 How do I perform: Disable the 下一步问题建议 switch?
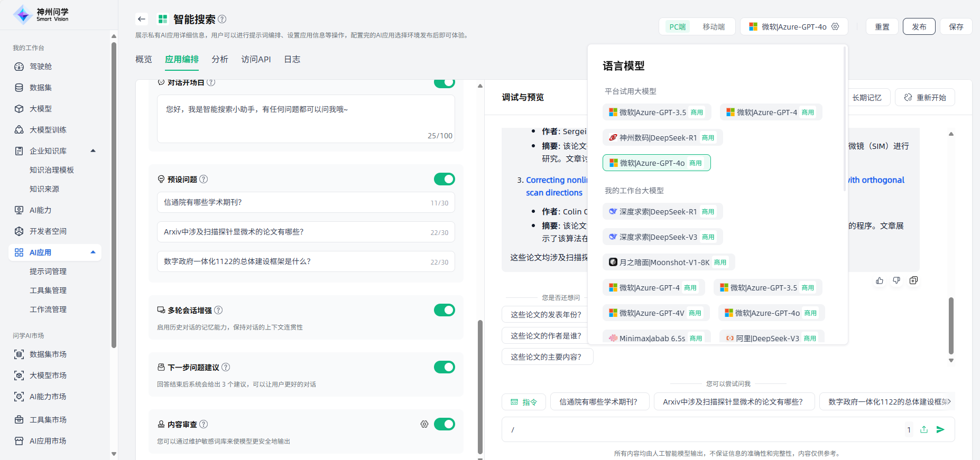[445, 367]
